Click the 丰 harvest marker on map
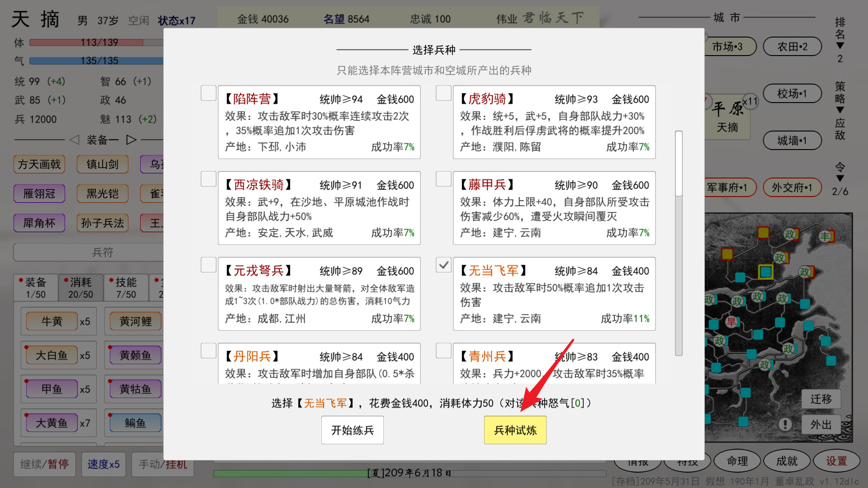Screen dimensions: 868x488 pyautogui.click(x=826, y=236)
